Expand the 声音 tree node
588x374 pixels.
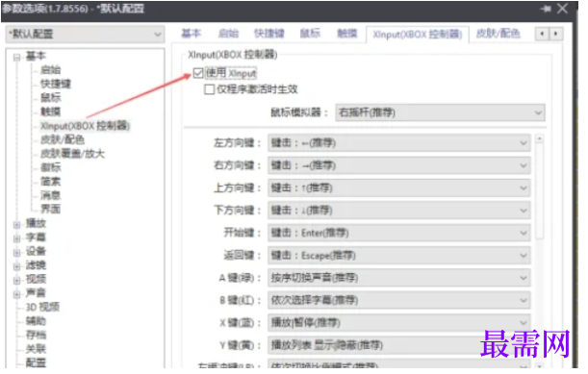[17, 294]
